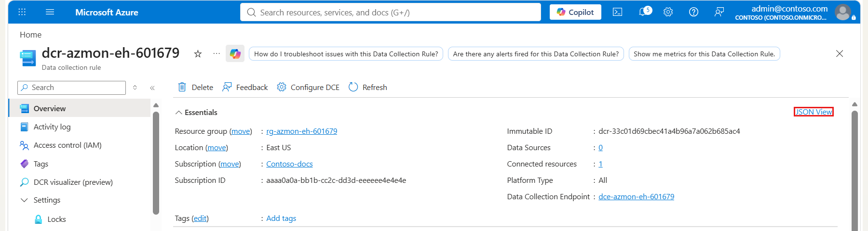This screenshot has height=231, width=868.
Task: Click admin@contoso.com account name
Action: (x=789, y=9)
